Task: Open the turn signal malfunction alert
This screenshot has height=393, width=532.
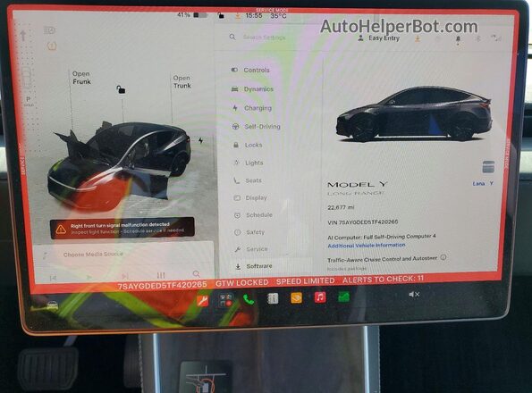Action: point(122,228)
